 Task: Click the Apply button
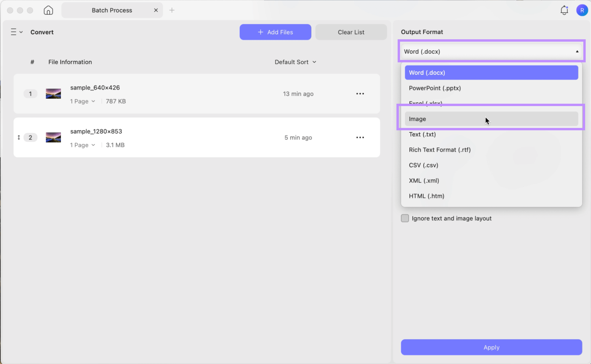491,347
